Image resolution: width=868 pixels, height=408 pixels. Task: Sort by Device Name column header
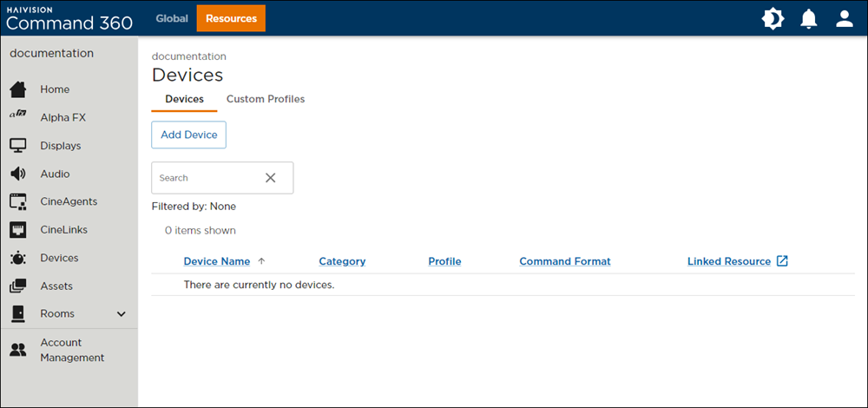pyautogui.click(x=216, y=261)
